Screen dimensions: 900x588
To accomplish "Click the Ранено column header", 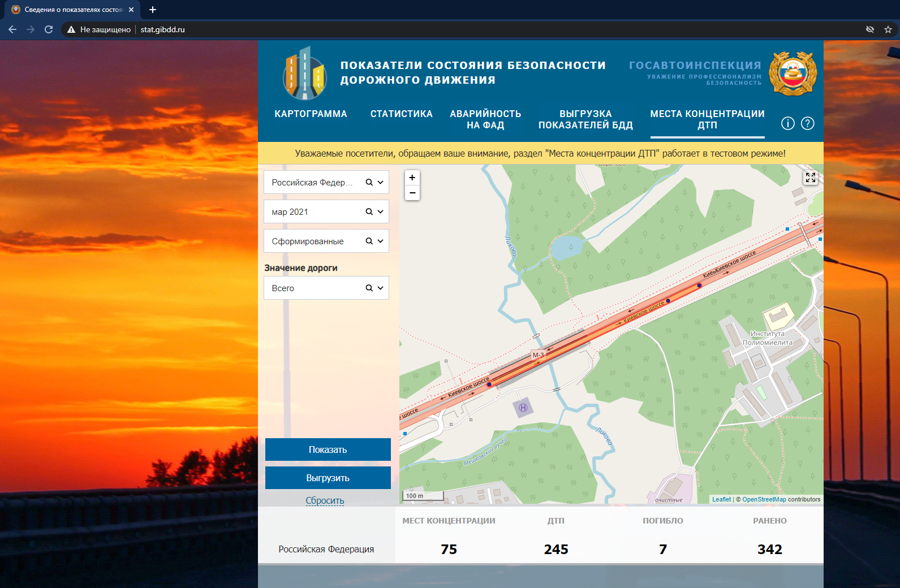I will click(x=770, y=521).
